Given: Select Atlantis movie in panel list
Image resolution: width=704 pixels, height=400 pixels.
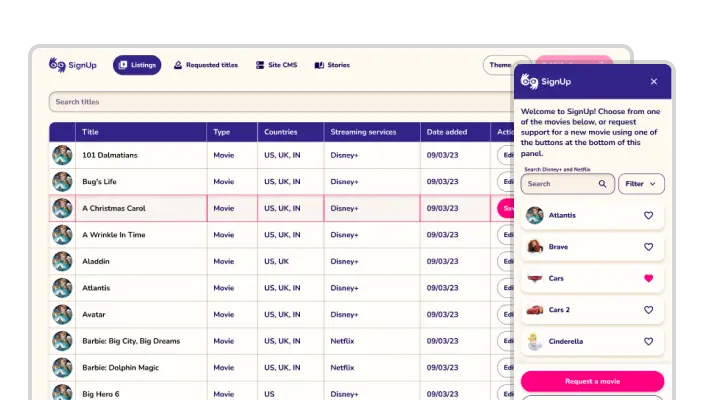Looking at the screenshot, I should [x=592, y=215].
